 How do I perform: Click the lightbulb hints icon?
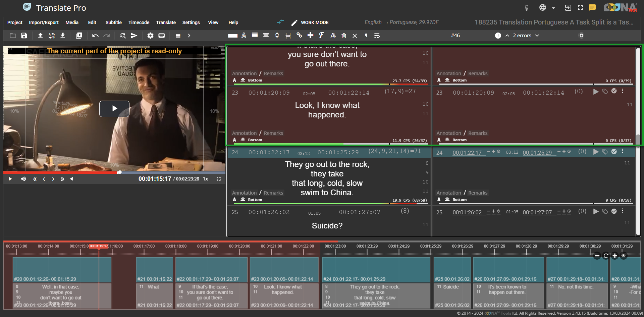click(527, 8)
